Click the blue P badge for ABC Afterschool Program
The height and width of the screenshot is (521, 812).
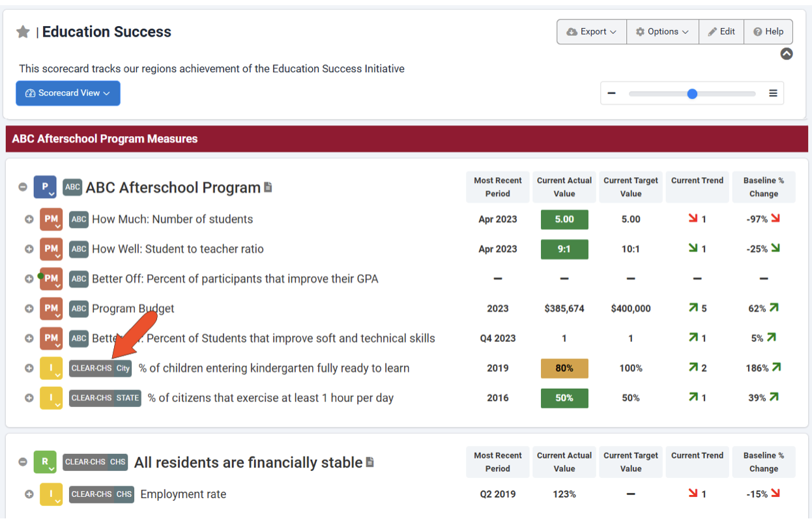coord(45,187)
